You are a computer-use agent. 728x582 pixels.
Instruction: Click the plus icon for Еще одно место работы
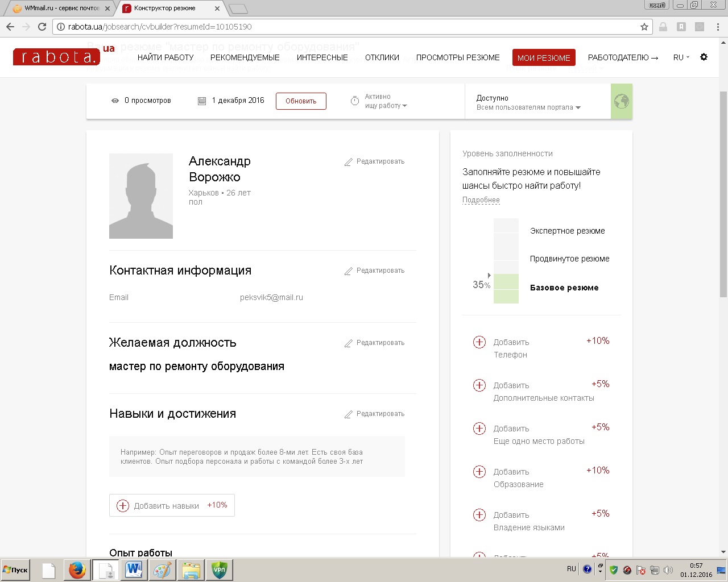pyautogui.click(x=479, y=428)
